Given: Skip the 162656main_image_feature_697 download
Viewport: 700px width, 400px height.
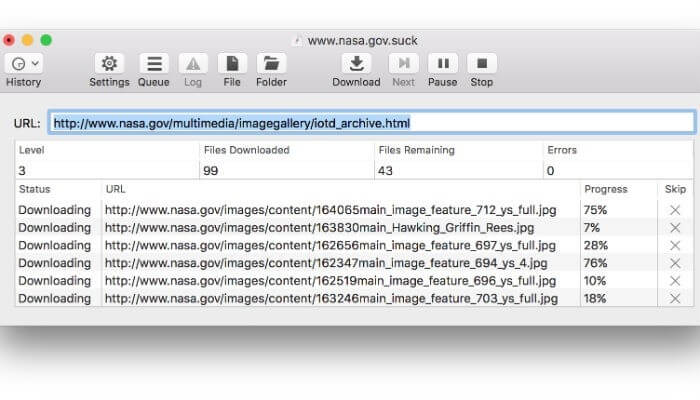Looking at the screenshot, I should click(675, 246).
